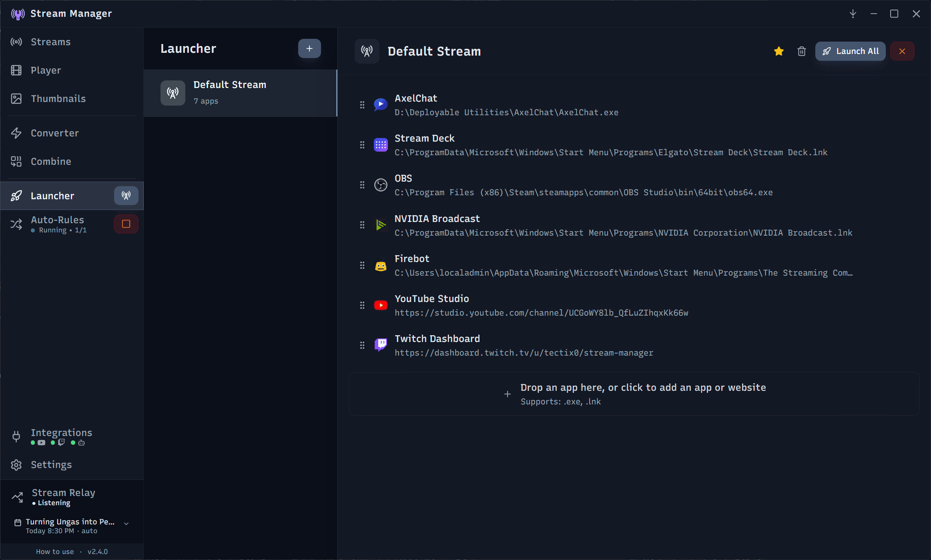Click the YouTube Studio URL text
The height and width of the screenshot is (560, 931).
point(542,313)
